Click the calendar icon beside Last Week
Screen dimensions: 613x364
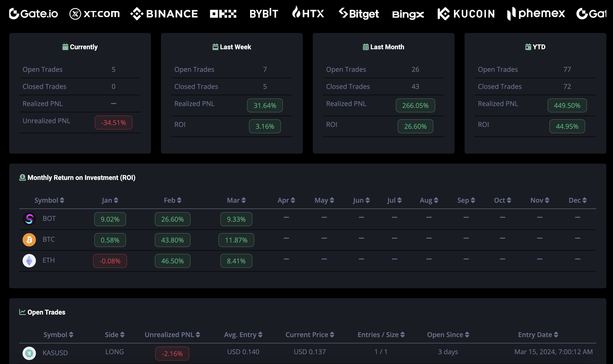point(215,47)
